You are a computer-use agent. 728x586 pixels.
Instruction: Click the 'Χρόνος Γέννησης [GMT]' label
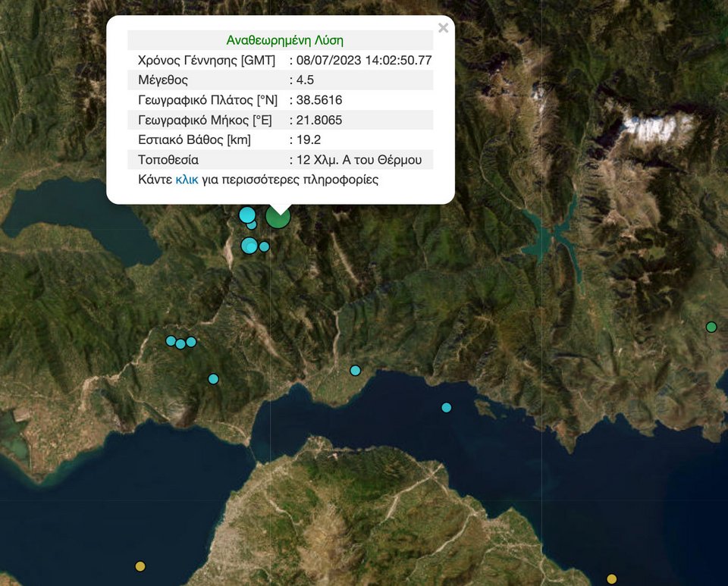(x=206, y=61)
